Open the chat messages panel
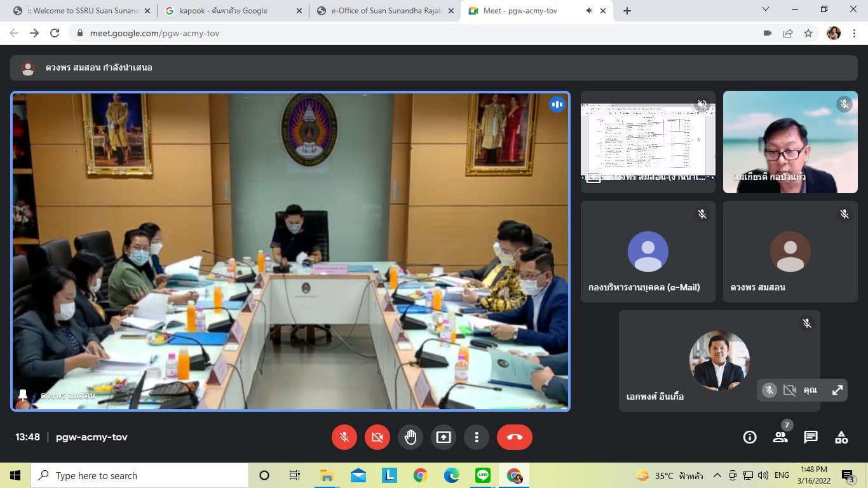The image size is (868, 488). 811,437
